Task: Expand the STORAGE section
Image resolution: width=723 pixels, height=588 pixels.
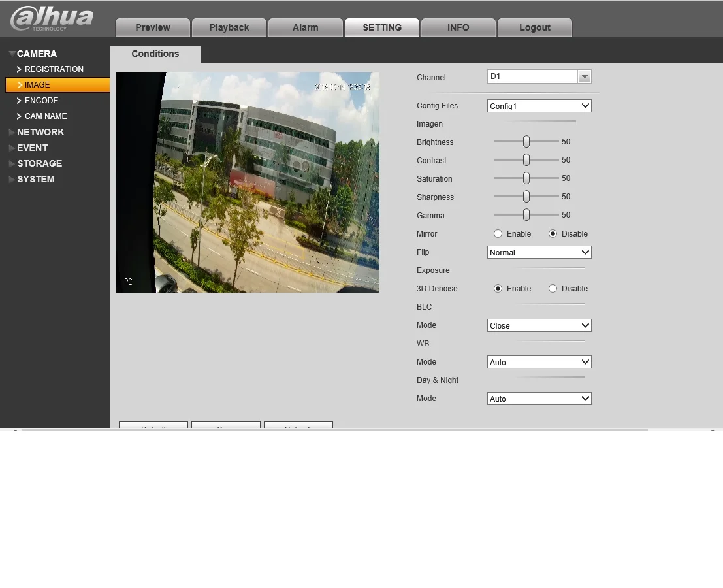Action: [x=39, y=163]
